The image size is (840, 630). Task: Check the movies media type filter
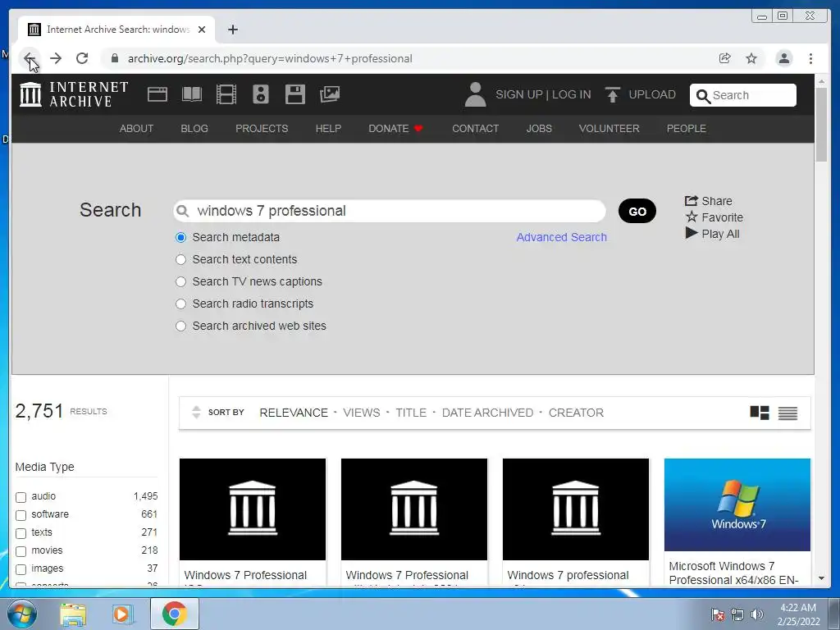(x=21, y=551)
